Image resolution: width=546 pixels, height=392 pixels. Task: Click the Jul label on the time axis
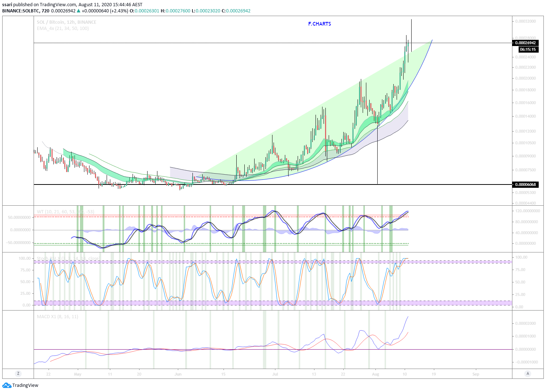[x=275, y=374]
